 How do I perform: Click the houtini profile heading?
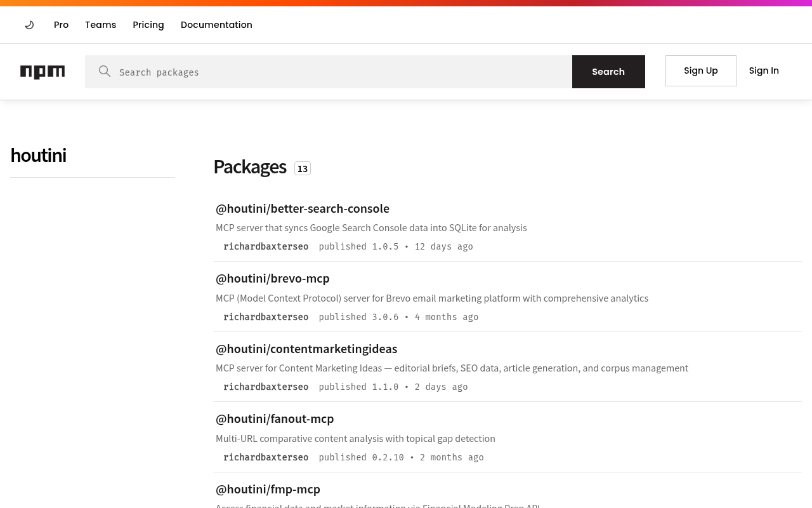(x=38, y=155)
